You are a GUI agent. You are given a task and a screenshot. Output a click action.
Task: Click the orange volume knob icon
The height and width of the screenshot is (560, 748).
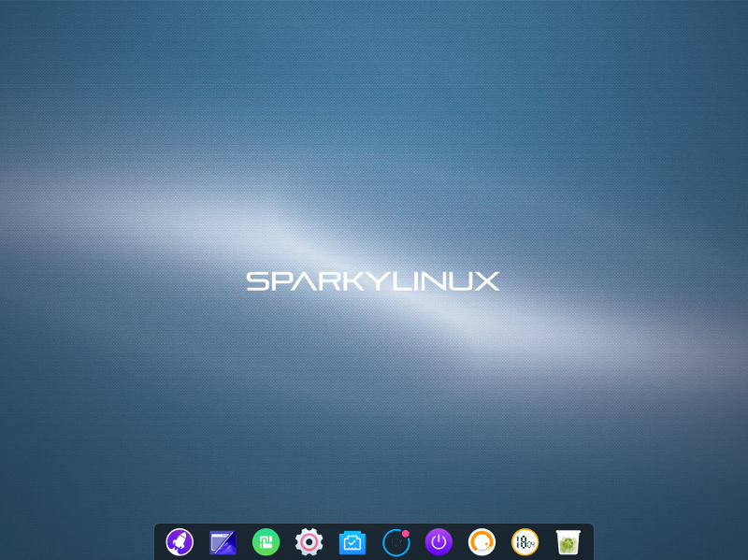[482, 542]
